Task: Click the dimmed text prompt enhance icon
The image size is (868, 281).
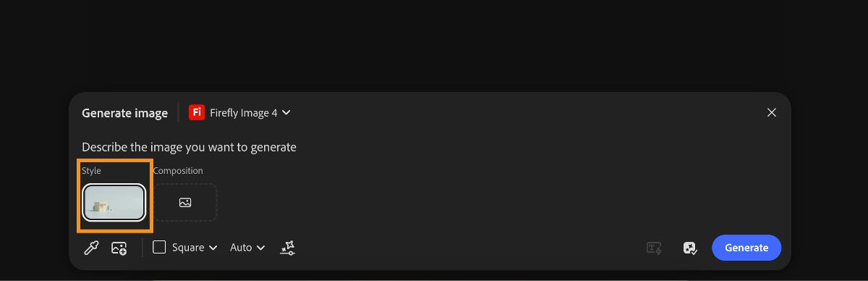Action: point(655,248)
